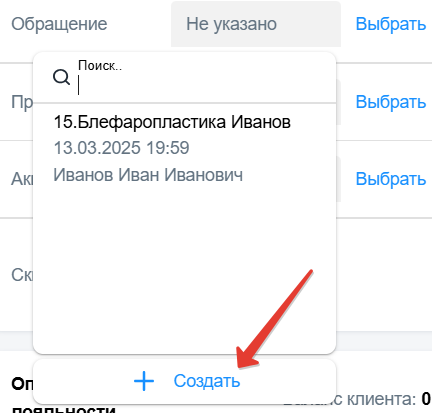This screenshot has width=432, height=413.
Task: Click the Иванов Иван Иванович client name
Action: click(148, 175)
